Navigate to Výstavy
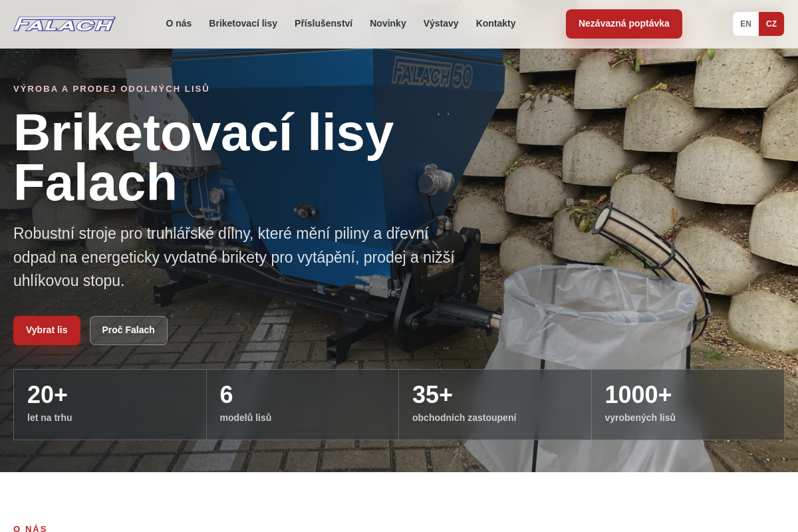Screen dimensions: 798x532 coord(441,23)
